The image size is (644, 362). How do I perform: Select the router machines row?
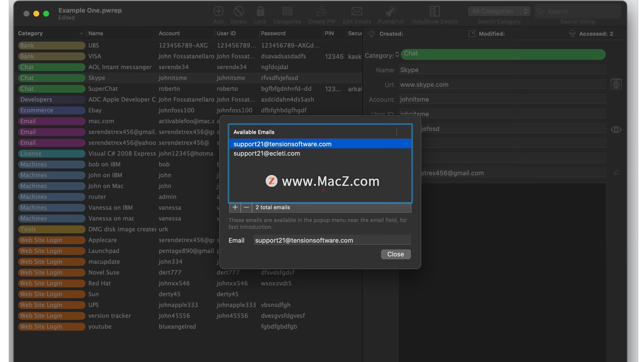click(x=117, y=196)
